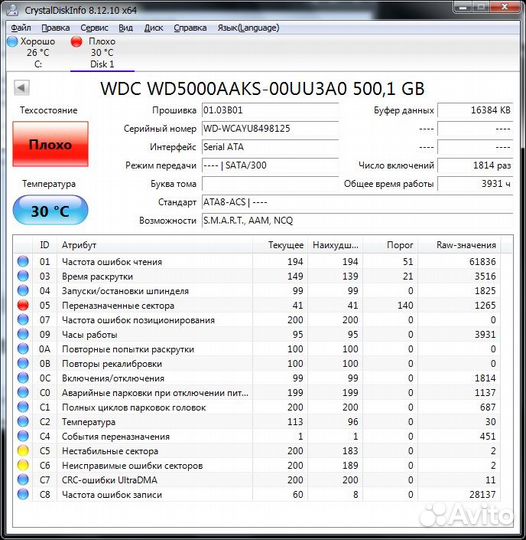Open the Язык(Language) menu
Image resolution: width=526 pixels, height=540 pixels.
pos(248,28)
